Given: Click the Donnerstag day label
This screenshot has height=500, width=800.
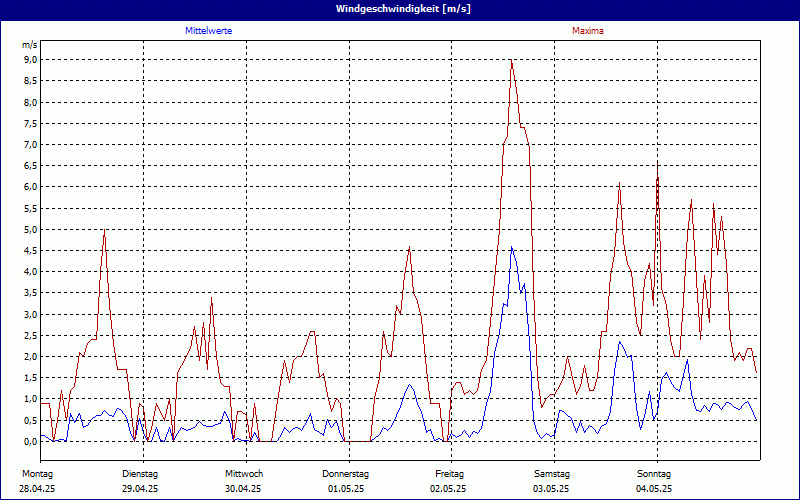Looking at the screenshot, I should 345,474.
